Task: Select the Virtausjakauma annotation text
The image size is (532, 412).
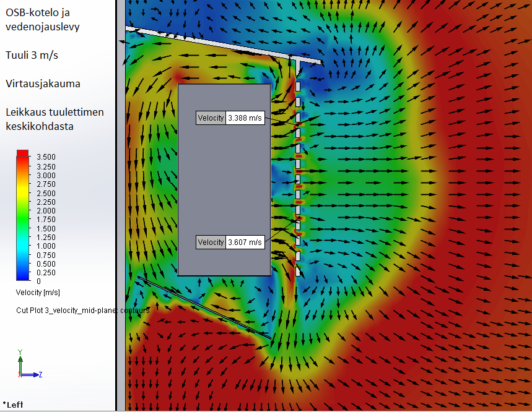Action: (x=43, y=83)
